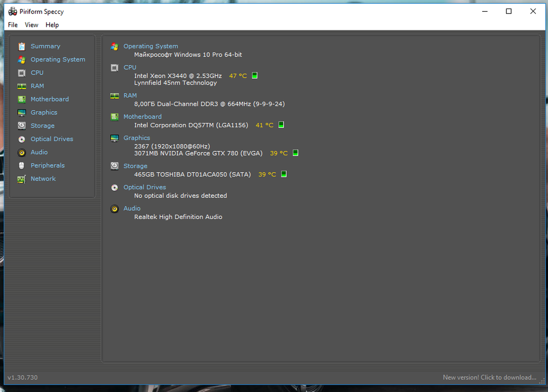Click the CPU temperature '47 °C'
Screen dimensions: 548x392
point(238,76)
